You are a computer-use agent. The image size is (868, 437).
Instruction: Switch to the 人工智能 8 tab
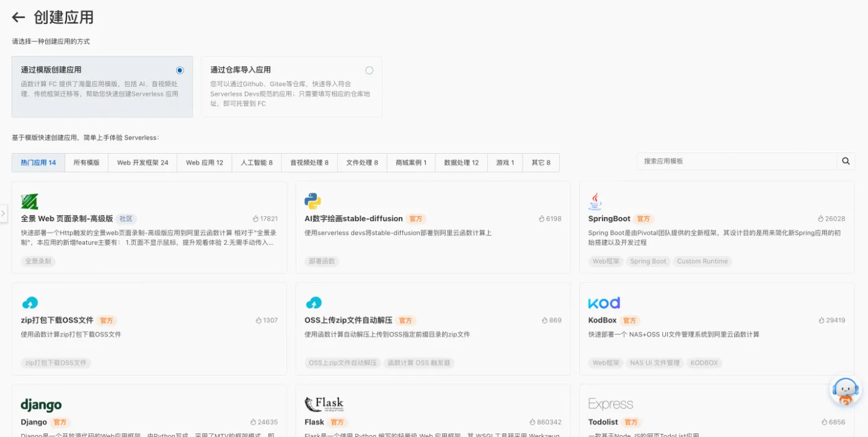pyautogui.click(x=257, y=163)
